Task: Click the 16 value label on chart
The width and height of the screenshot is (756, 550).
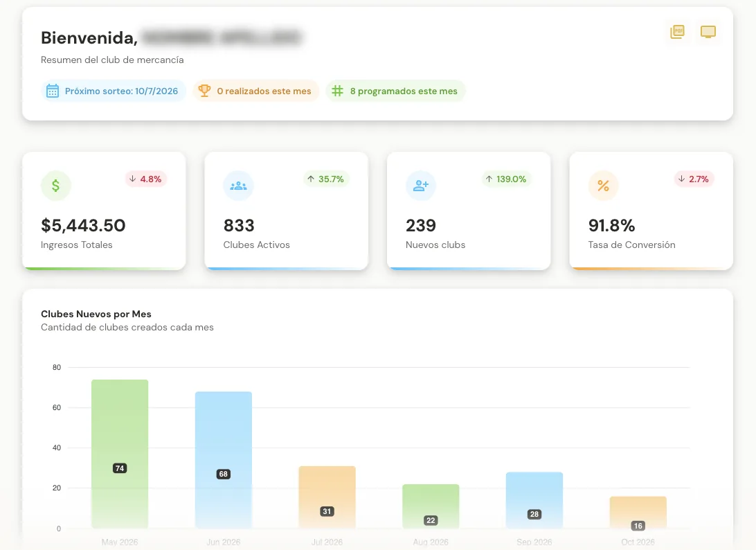Action: (x=638, y=526)
